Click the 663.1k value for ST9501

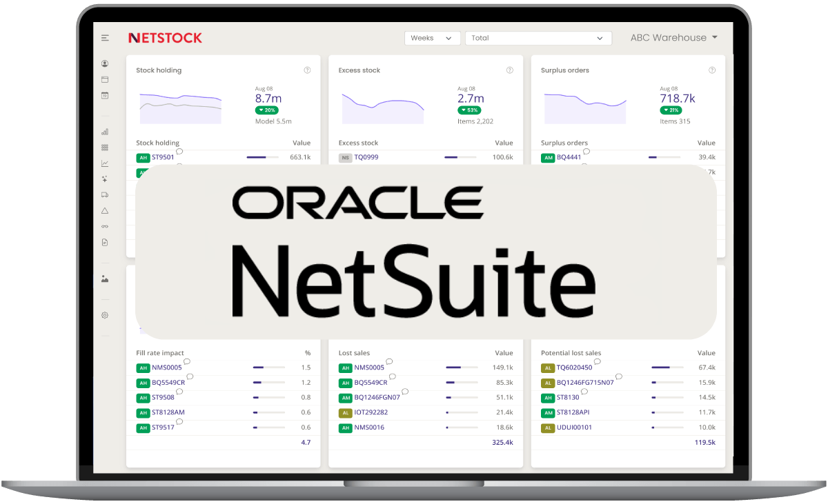[300, 157]
